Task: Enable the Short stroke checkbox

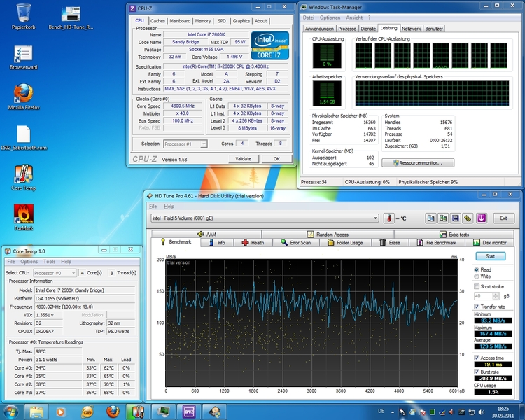Action: tap(477, 286)
